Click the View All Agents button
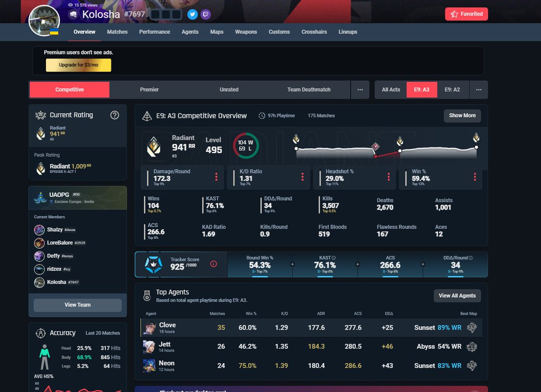This screenshot has height=392, width=541. tap(457, 296)
